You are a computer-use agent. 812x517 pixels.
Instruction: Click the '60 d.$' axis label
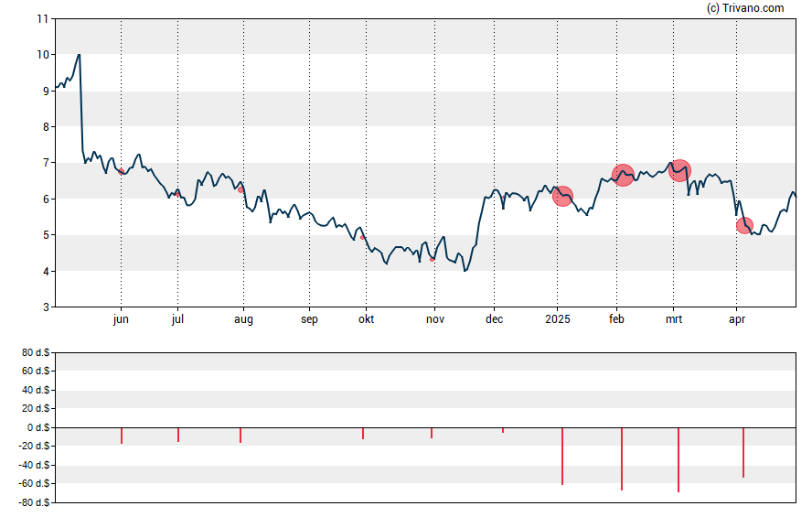coord(36,371)
